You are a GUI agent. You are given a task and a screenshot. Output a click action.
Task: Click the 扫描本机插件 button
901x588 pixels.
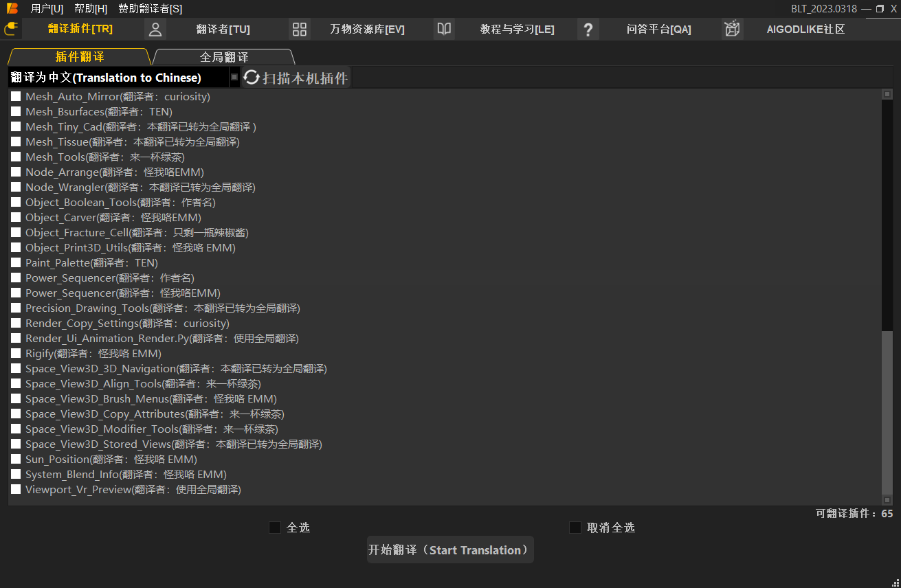(296, 78)
